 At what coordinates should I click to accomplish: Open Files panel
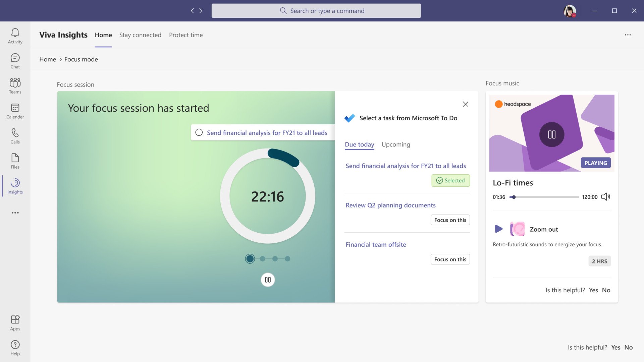[x=15, y=161]
